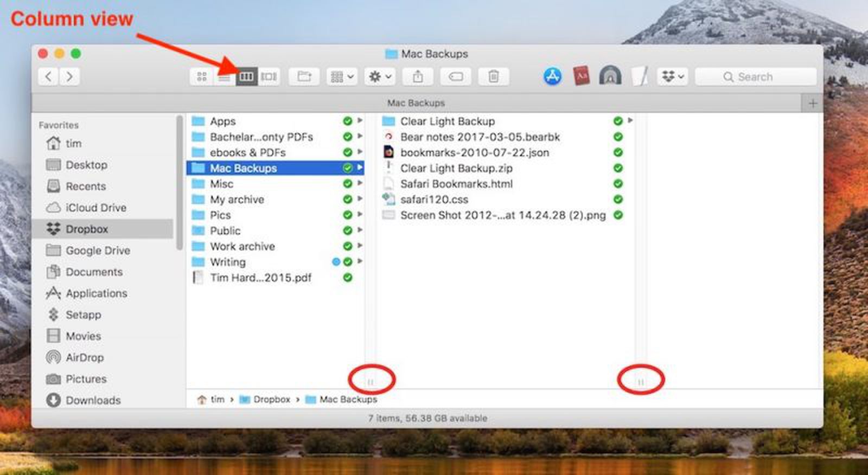
Task: Open iCloud Drive in the sidebar
Action: [95, 208]
